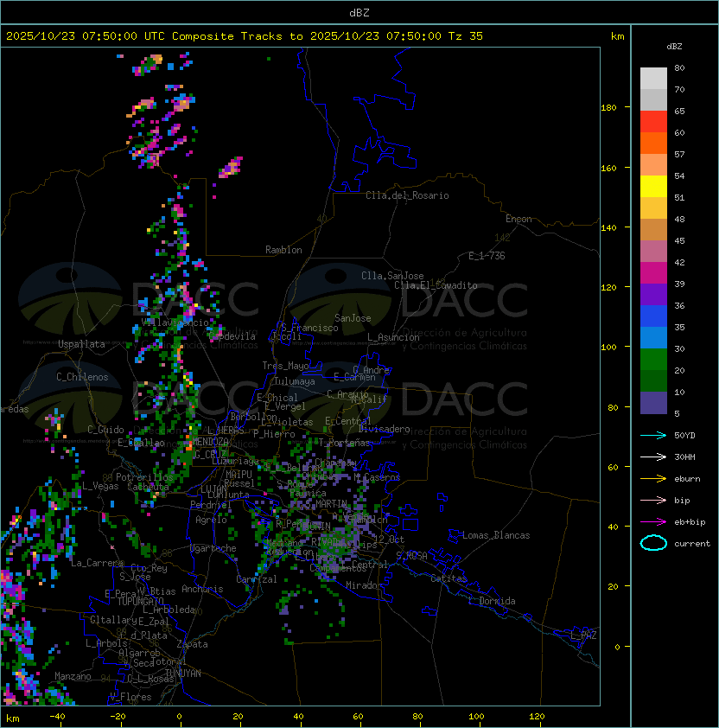Viewport: 719px width, 728px height.
Task: Click the 'Lomas_Blancas' map label
Action: click(x=496, y=535)
